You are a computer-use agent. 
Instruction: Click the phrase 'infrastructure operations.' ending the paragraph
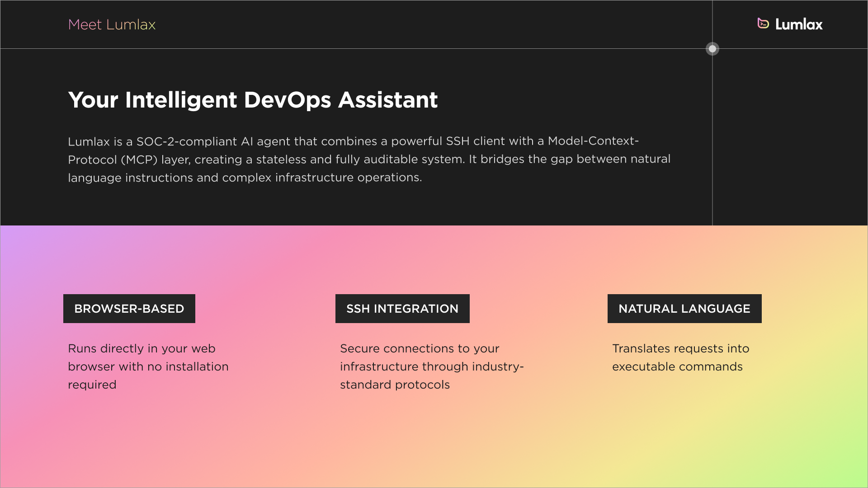(x=348, y=178)
